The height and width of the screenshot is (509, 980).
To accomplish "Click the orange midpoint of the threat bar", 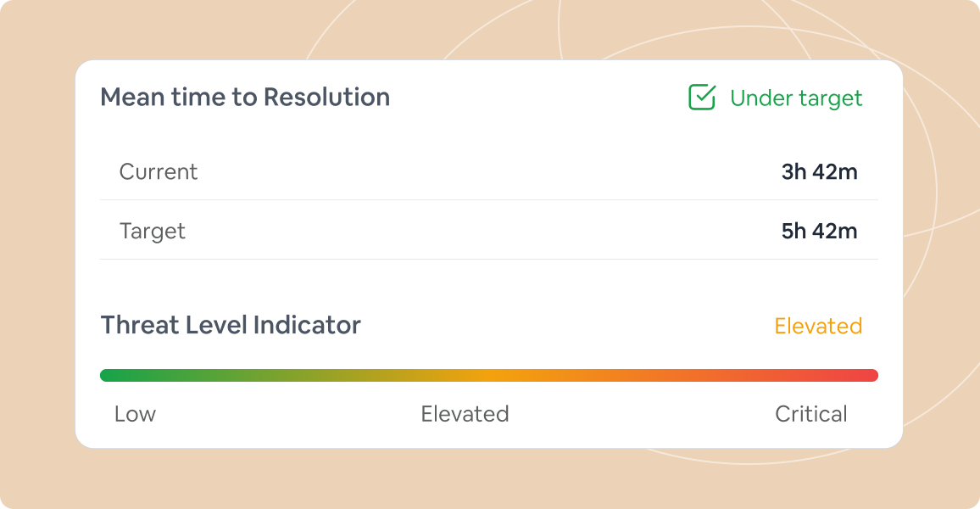I will pyautogui.click(x=489, y=375).
